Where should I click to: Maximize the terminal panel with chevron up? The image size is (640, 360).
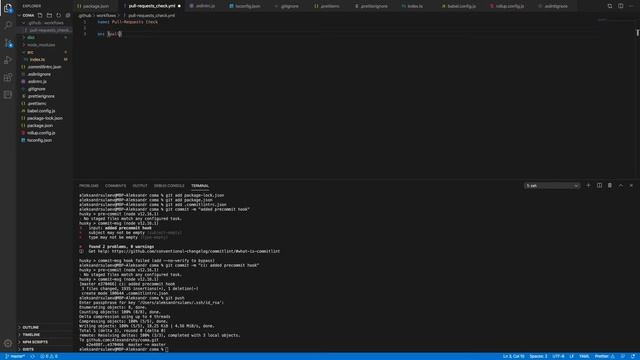pos(621,185)
